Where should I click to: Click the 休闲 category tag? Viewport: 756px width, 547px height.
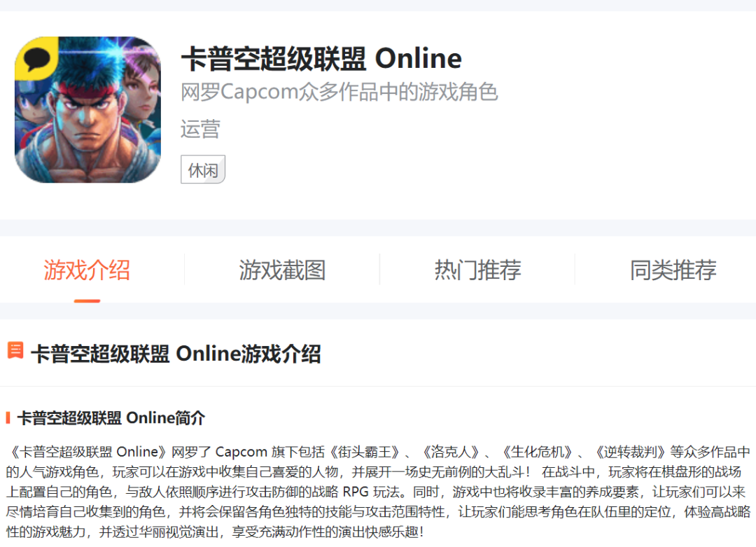(202, 169)
